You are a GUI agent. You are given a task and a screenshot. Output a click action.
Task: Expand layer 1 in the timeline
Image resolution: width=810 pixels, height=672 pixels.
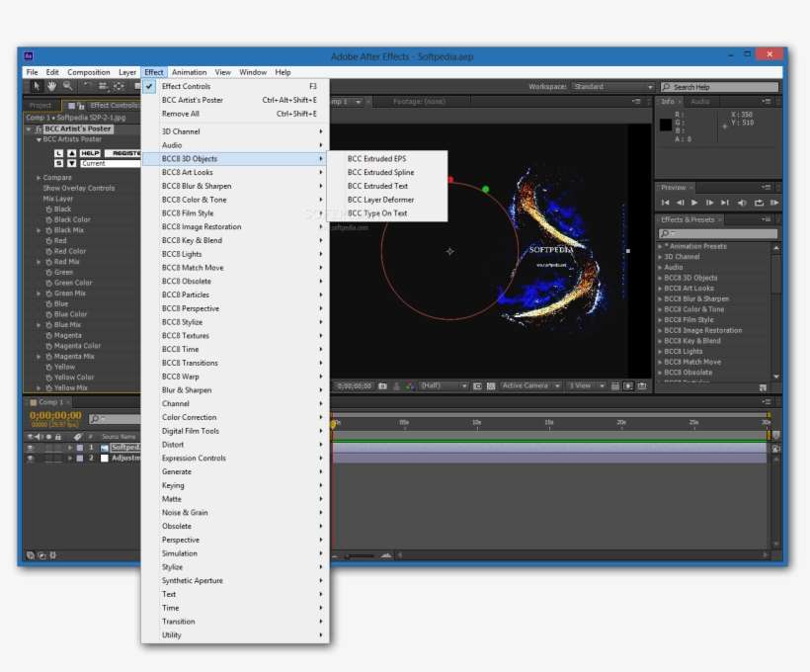70,448
